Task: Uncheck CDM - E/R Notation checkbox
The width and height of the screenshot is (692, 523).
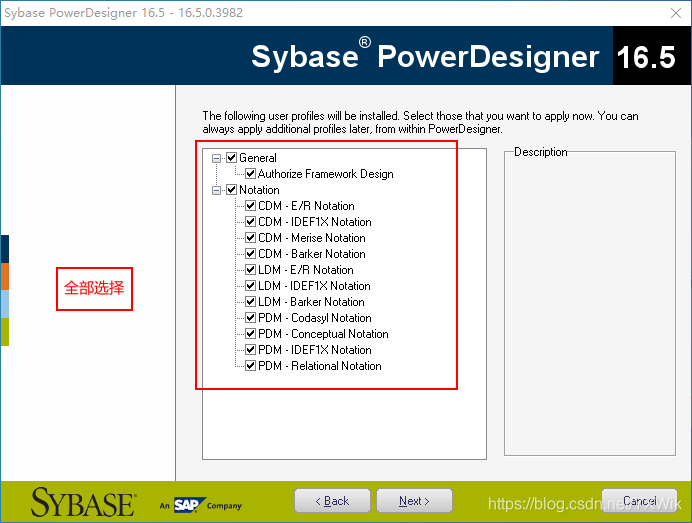Action: click(x=251, y=206)
